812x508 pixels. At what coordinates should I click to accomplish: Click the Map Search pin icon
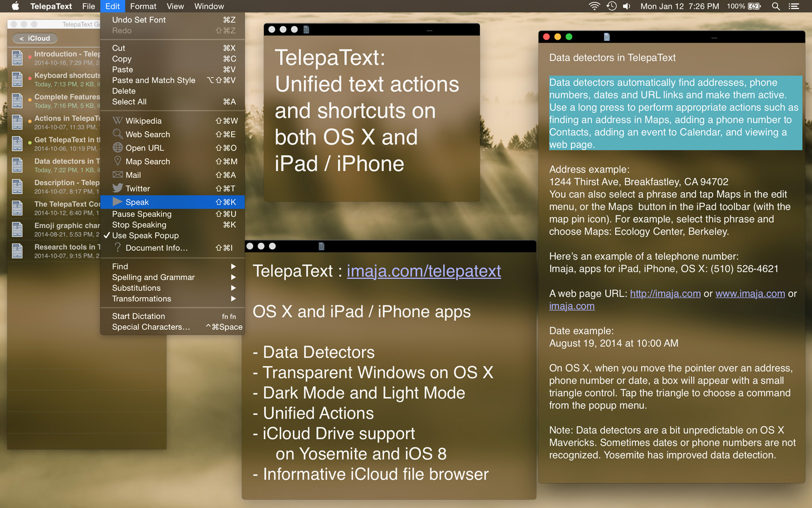(x=118, y=161)
